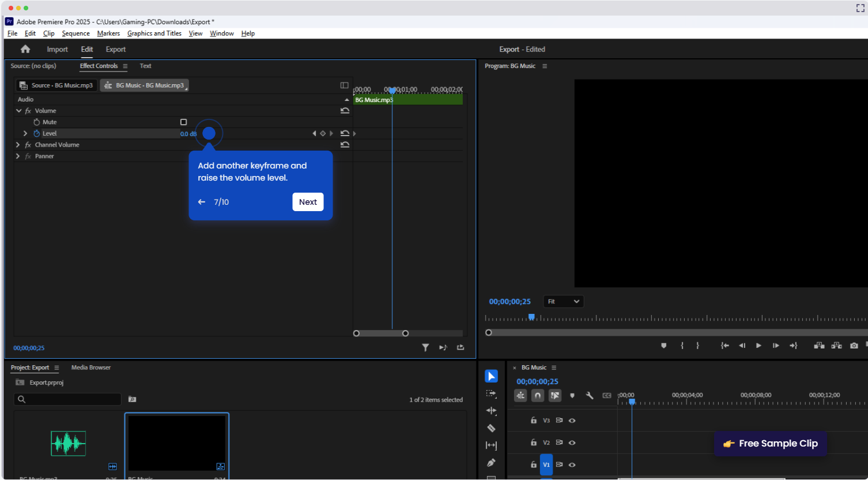
Task: Select the Razor tool
Action: [x=491, y=429]
